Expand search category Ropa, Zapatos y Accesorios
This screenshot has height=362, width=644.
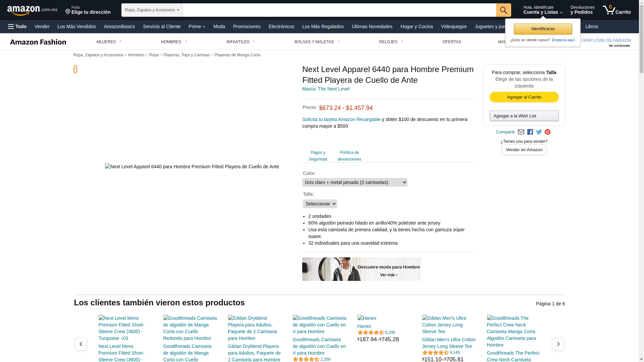[x=152, y=10]
